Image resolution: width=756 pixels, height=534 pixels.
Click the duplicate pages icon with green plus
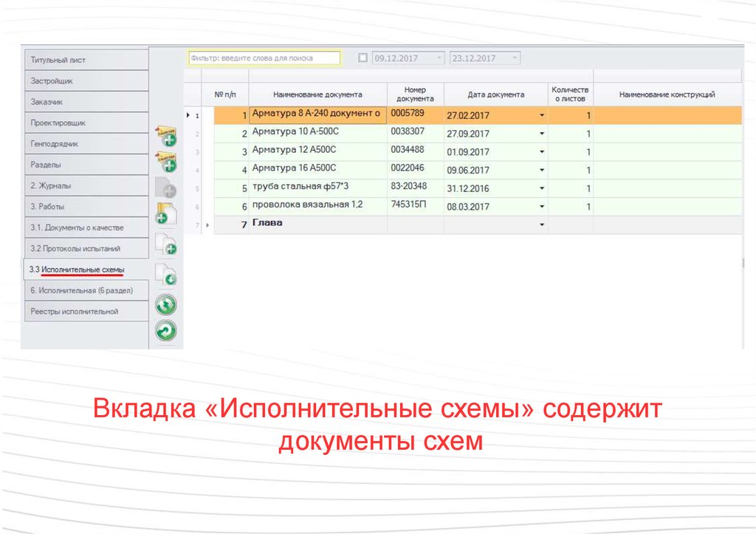[x=165, y=243]
